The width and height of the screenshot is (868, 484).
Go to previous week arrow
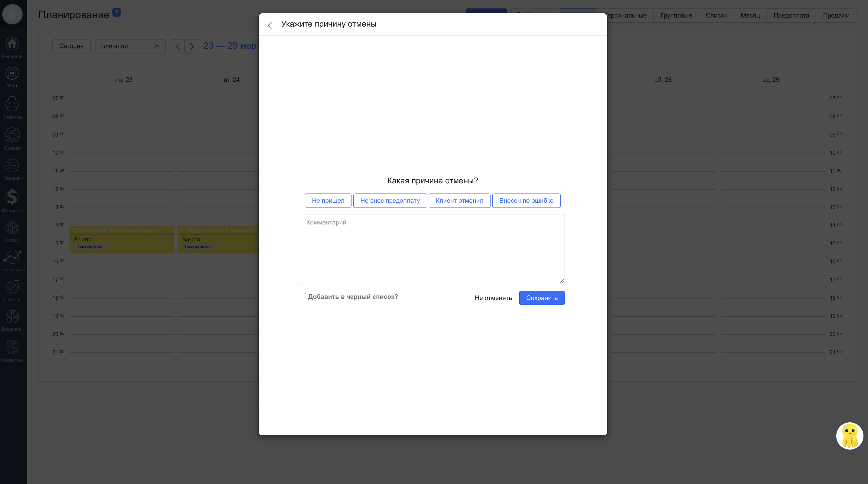[178, 46]
